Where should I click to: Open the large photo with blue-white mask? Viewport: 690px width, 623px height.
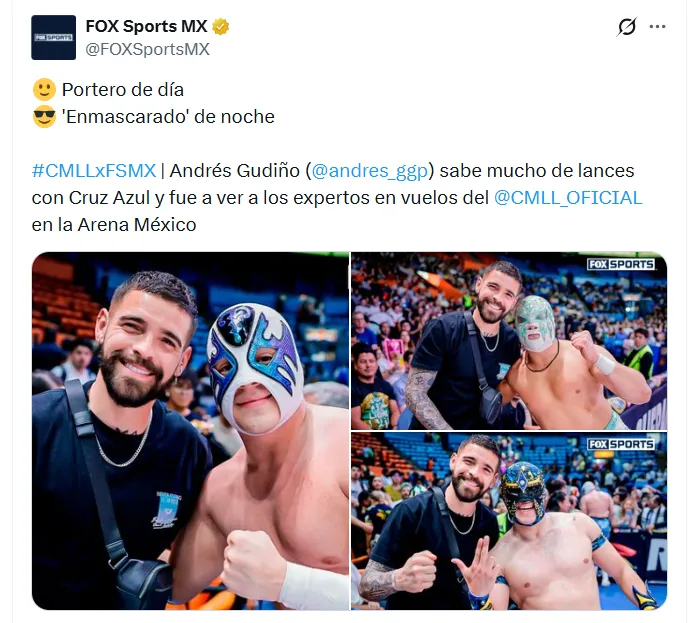[191, 431]
